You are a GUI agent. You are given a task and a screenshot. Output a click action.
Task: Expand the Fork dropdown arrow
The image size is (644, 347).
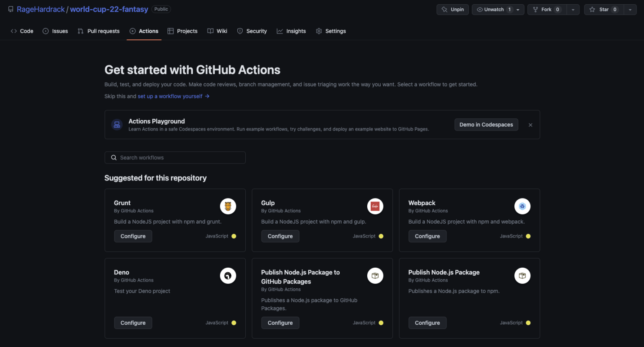(x=573, y=9)
